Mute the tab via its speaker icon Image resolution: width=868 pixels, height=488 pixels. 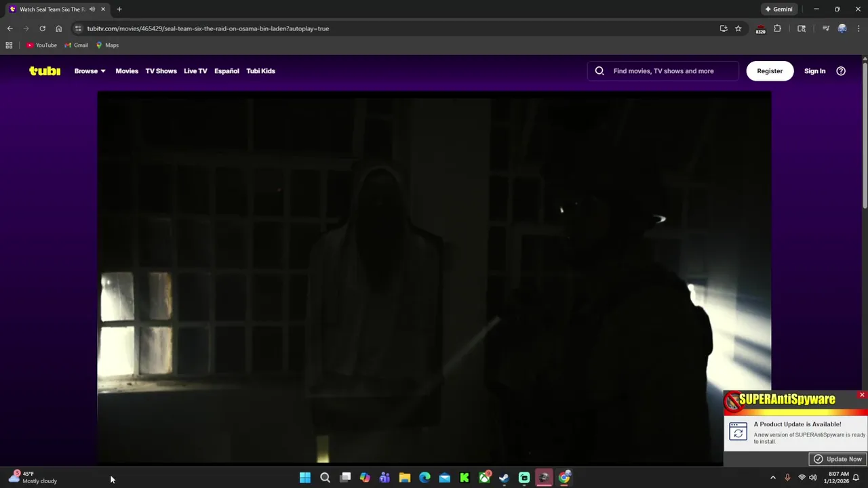(x=92, y=9)
